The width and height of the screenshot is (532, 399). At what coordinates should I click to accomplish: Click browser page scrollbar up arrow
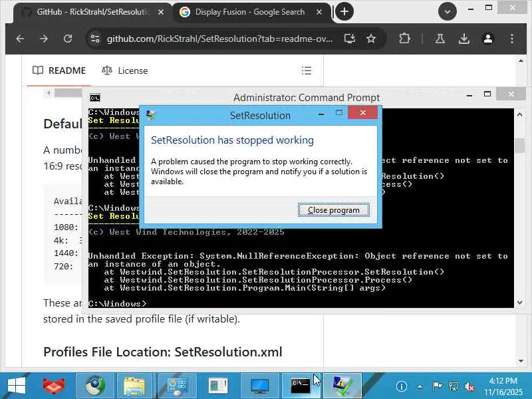coord(521,61)
